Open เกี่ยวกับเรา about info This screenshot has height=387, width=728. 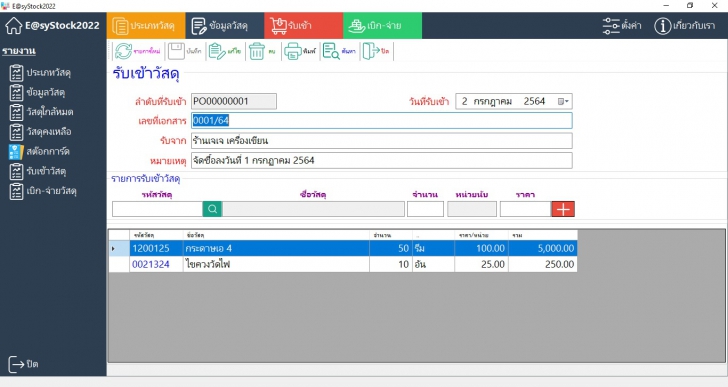point(685,26)
